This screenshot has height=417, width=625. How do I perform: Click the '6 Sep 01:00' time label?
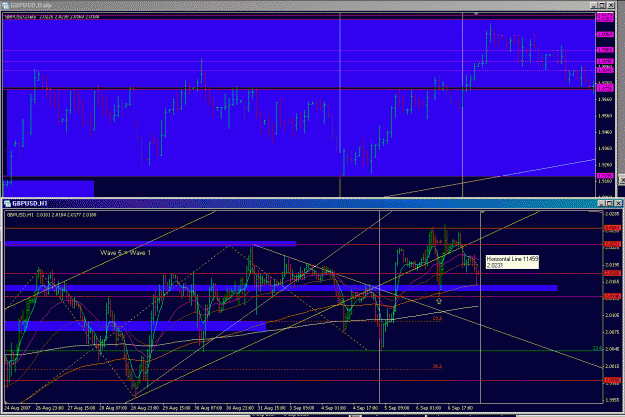coord(428,408)
